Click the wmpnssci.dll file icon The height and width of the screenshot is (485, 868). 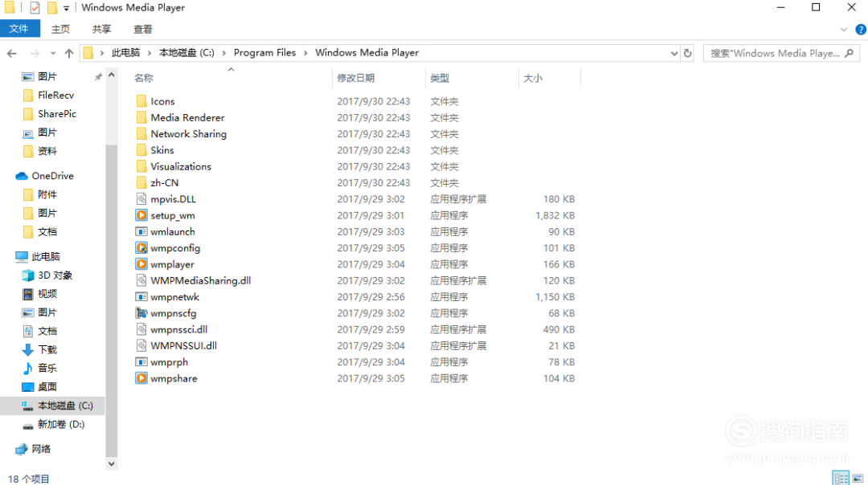(x=141, y=329)
